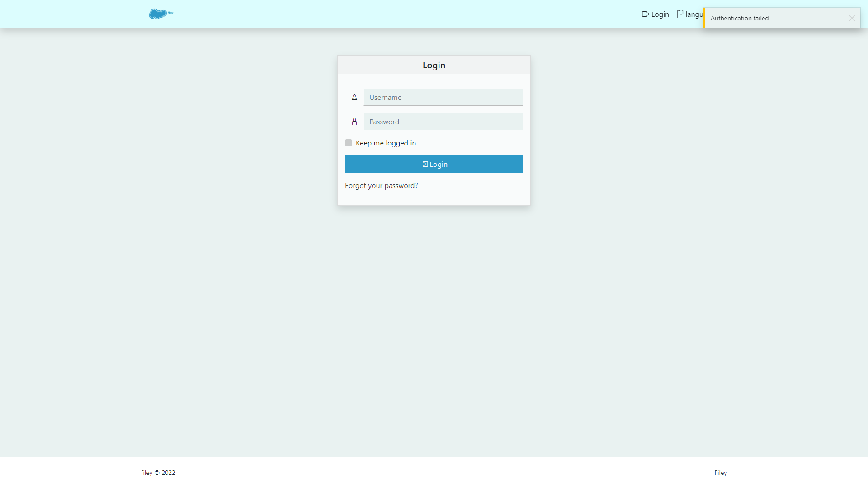Click the padlock icon beside Password
The image size is (868, 488).
click(354, 122)
